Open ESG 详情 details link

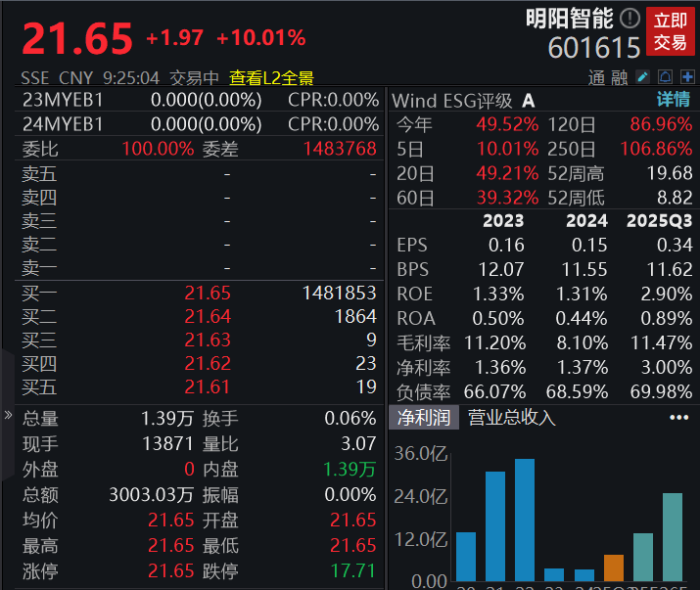click(673, 100)
